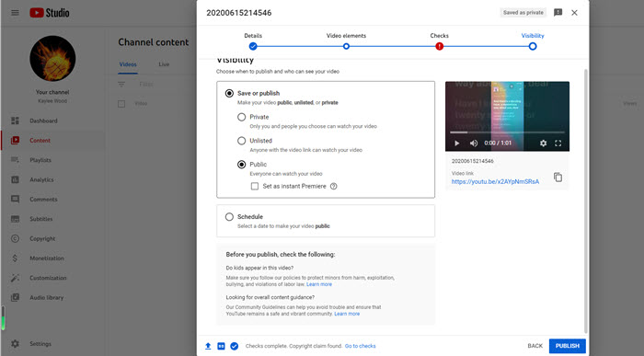Image resolution: width=644 pixels, height=356 pixels.
Task: Tick the select-all Video checkbox in content list
Action: coord(121,103)
